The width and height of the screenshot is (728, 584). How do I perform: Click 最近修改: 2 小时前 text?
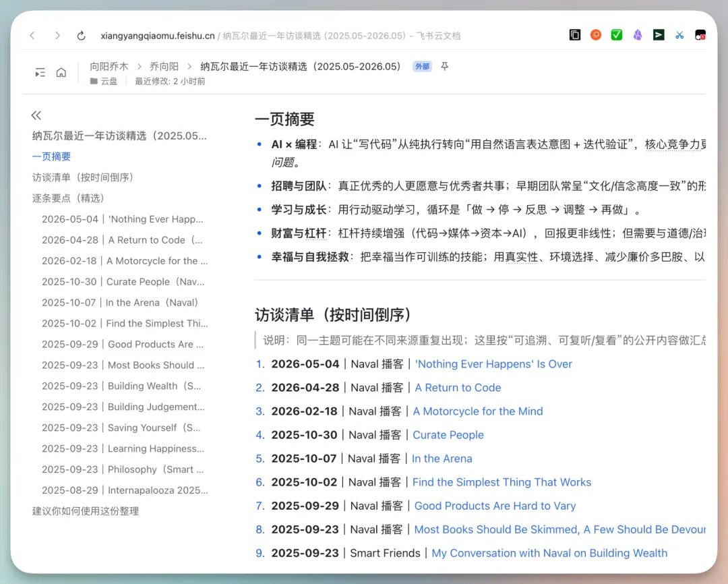tap(170, 82)
